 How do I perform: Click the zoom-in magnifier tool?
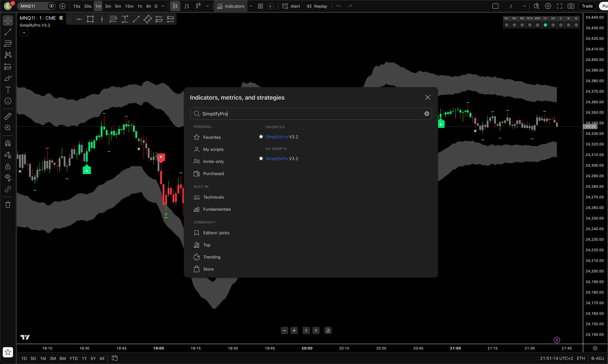[x=8, y=128]
